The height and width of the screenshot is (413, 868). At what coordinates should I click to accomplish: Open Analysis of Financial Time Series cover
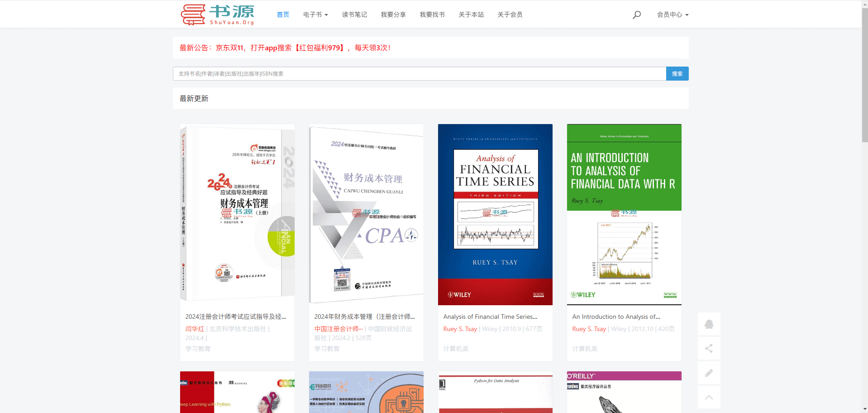pos(495,214)
